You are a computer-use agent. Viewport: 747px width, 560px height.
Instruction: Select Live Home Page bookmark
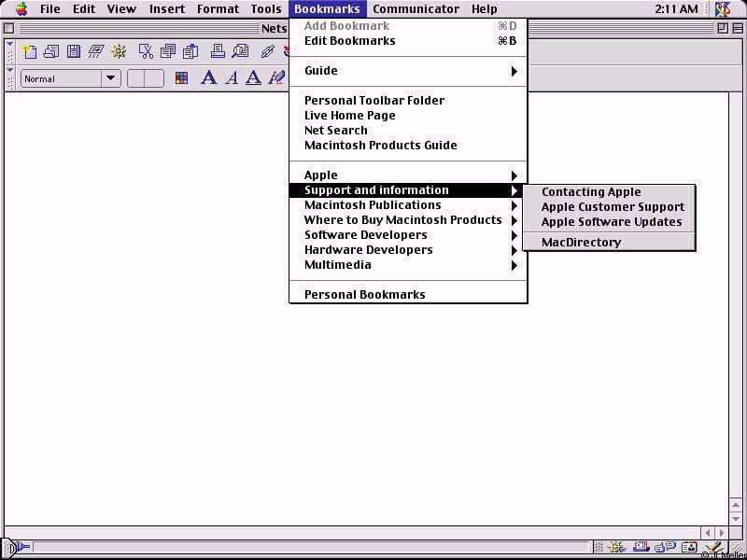408,115
